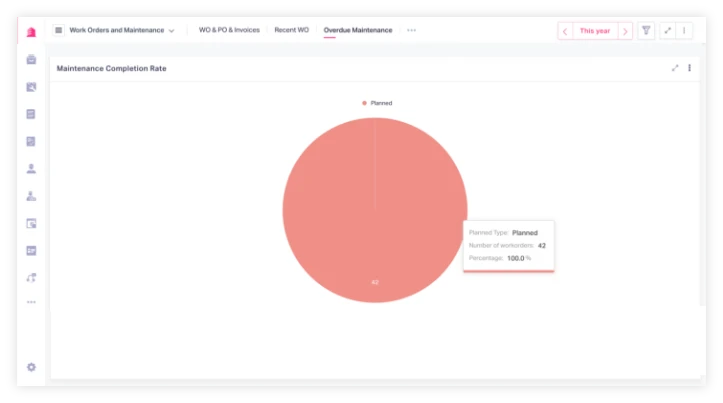Expand the Maintenance Completion Rate card
The height and width of the screenshot is (403, 723).
(675, 68)
